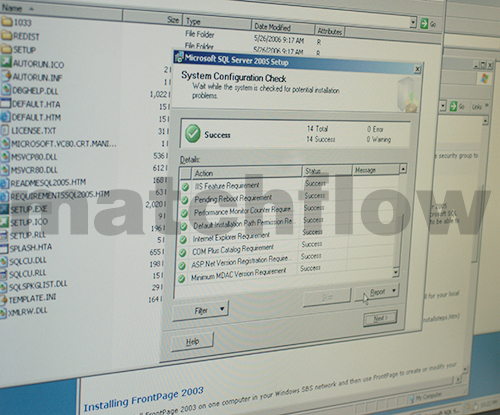Image resolution: width=500 pixels, height=415 pixels.
Task: Click the MSVCP80.DLL file icon
Action: 5,156
